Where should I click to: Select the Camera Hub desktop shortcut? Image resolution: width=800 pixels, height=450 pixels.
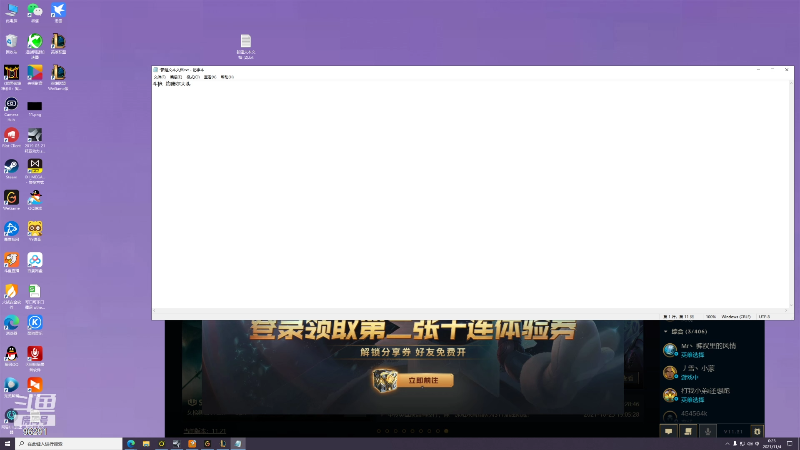coord(11,108)
